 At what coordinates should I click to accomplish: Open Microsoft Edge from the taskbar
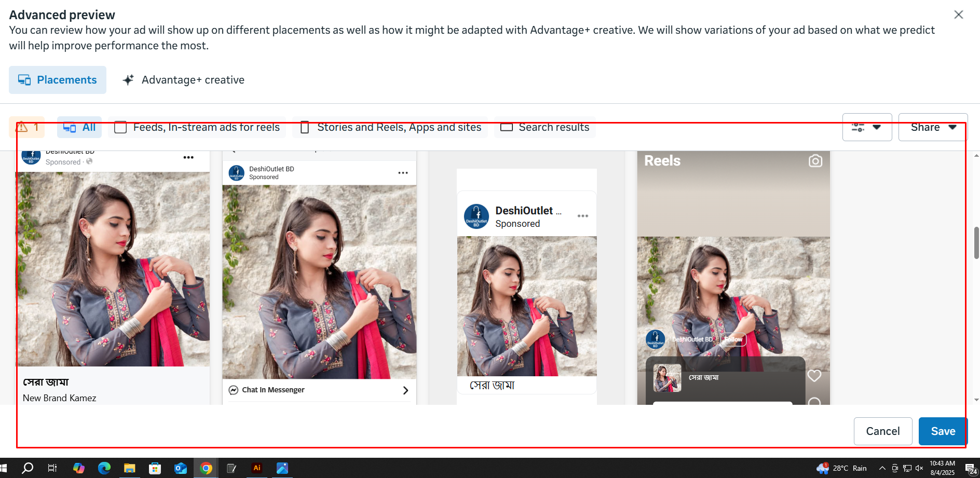104,468
